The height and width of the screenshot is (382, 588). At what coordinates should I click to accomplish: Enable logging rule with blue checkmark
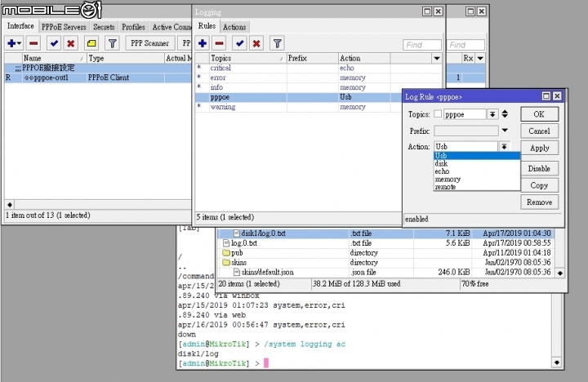(239, 43)
